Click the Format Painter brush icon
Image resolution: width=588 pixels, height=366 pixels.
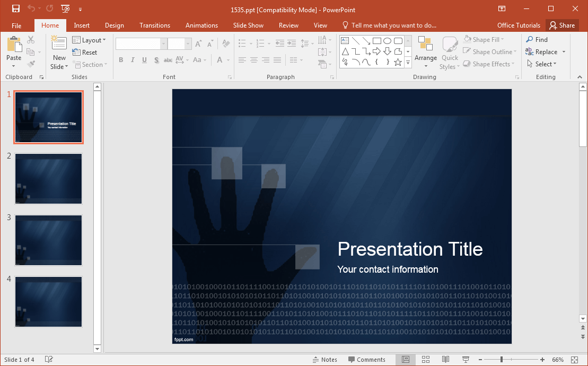[31, 64]
